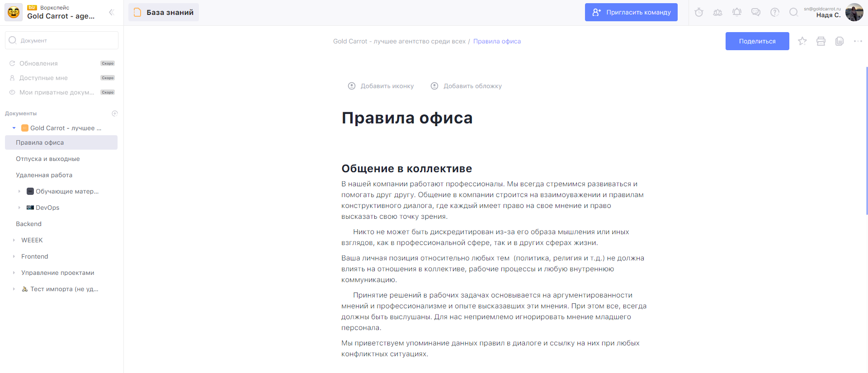Click the copy document icon

840,41
